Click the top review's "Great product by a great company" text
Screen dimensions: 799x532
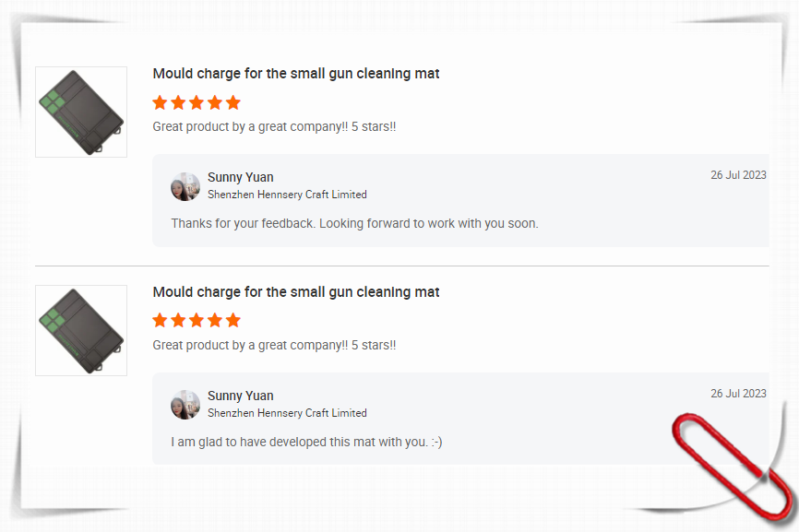[274, 127]
